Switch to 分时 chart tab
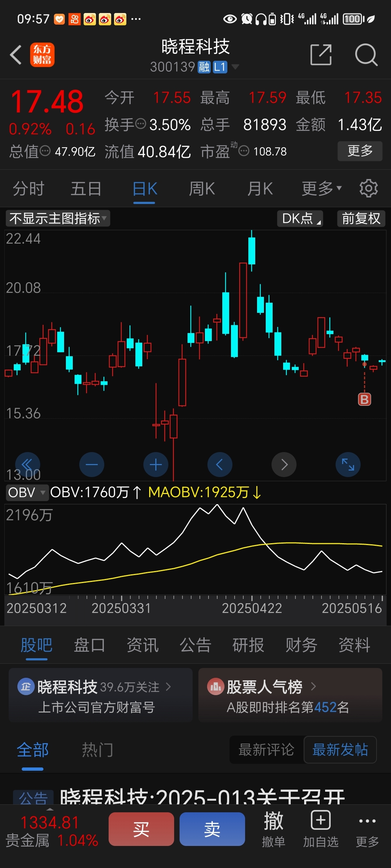391x868 pixels. [29, 188]
